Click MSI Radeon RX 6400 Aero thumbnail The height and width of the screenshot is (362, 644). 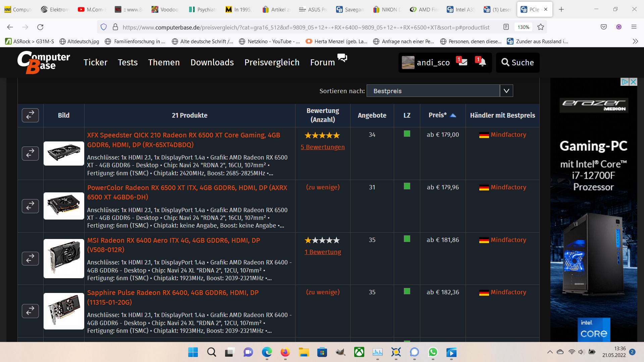[64, 258]
